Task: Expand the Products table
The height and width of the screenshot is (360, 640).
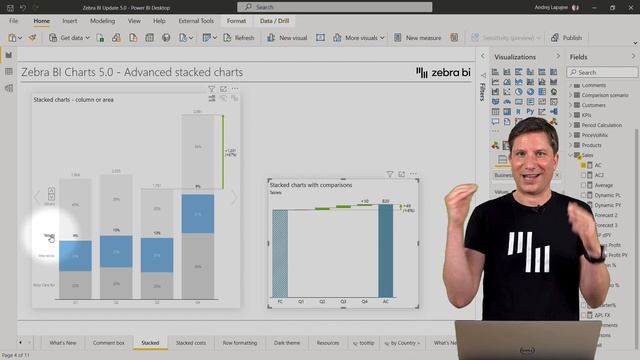Action: (571, 145)
